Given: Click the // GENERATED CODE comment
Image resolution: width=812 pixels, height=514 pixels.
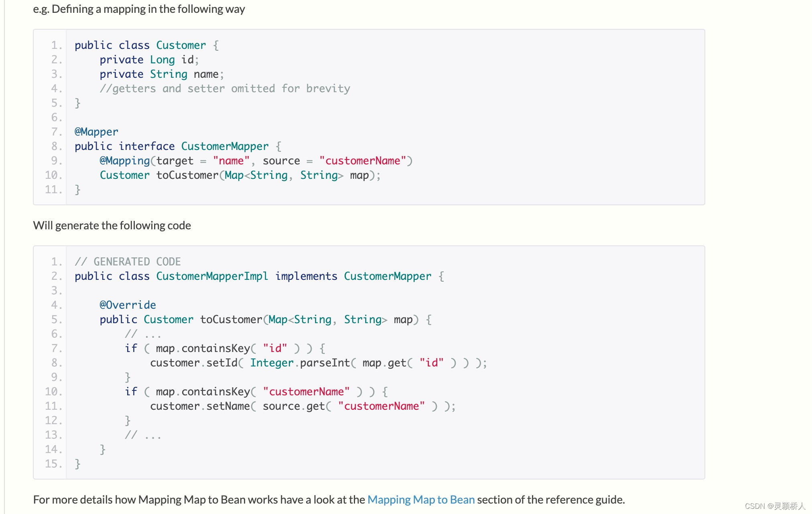Looking at the screenshot, I should pos(128,262).
